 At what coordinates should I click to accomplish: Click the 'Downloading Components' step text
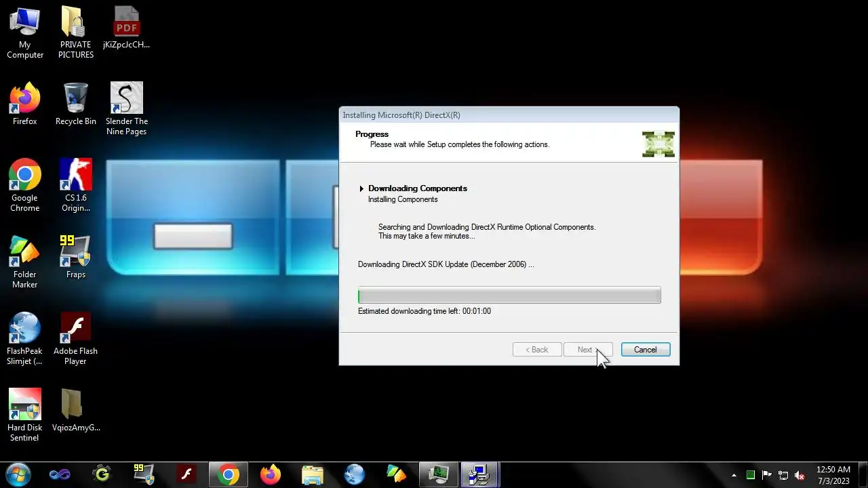pos(418,188)
